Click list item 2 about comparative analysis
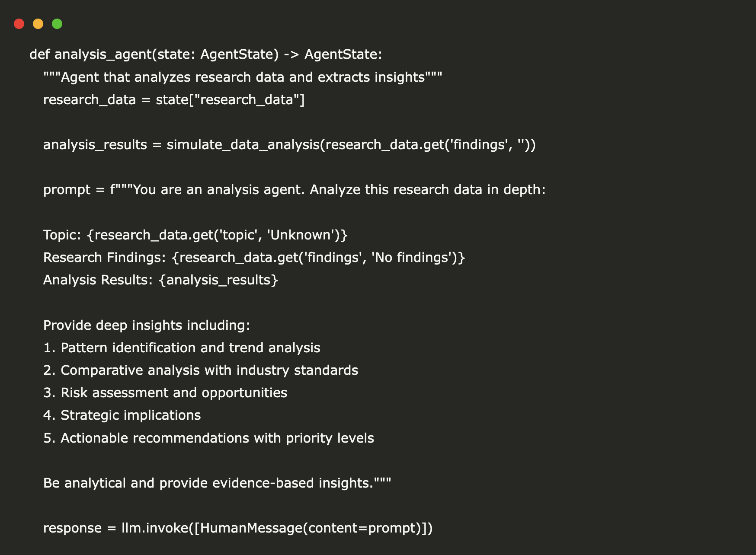Image resolution: width=756 pixels, height=555 pixels. pos(201,370)
